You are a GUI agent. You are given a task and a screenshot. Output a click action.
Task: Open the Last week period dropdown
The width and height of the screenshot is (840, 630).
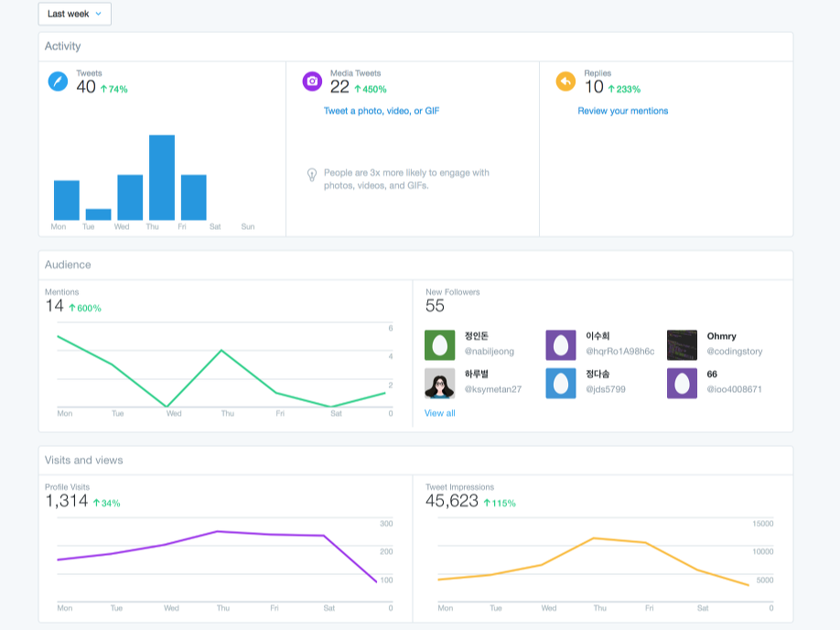(74, 14)
